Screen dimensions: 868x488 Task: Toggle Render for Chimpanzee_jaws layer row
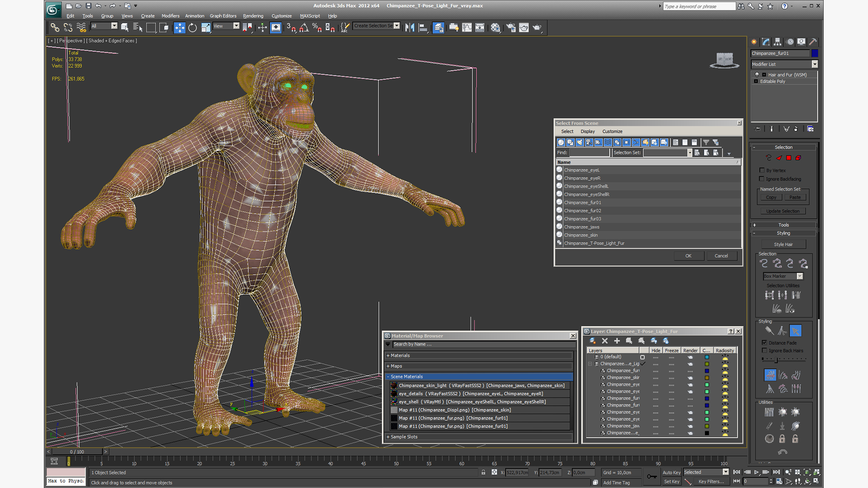pos(690,426)
